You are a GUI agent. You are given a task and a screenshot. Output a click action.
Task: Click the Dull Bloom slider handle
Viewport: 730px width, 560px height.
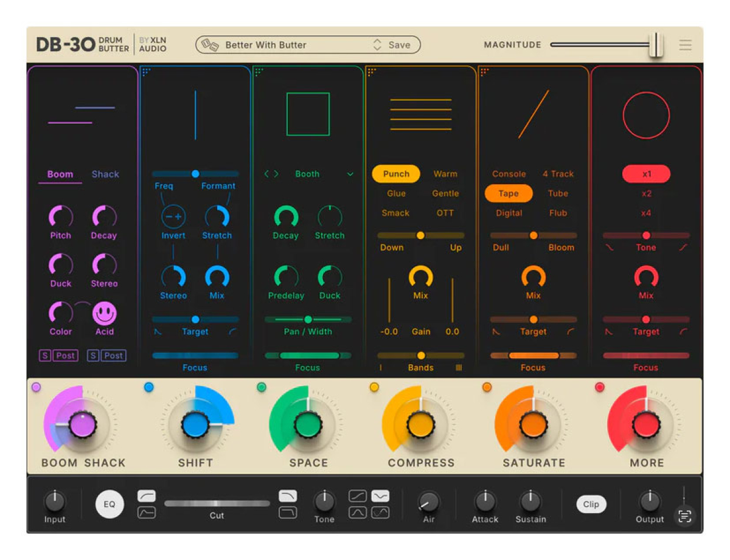(534, 235)
